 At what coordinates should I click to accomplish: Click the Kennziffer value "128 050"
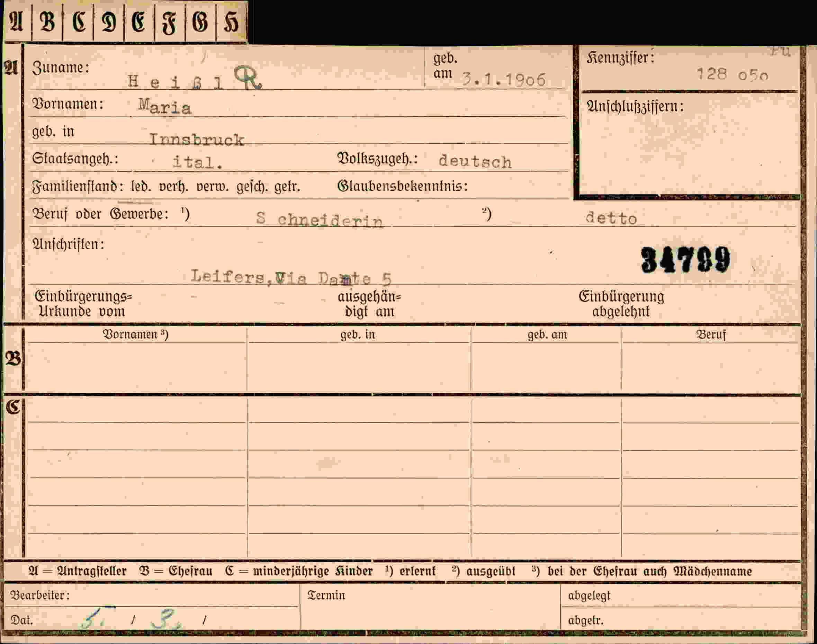(732, 74)
